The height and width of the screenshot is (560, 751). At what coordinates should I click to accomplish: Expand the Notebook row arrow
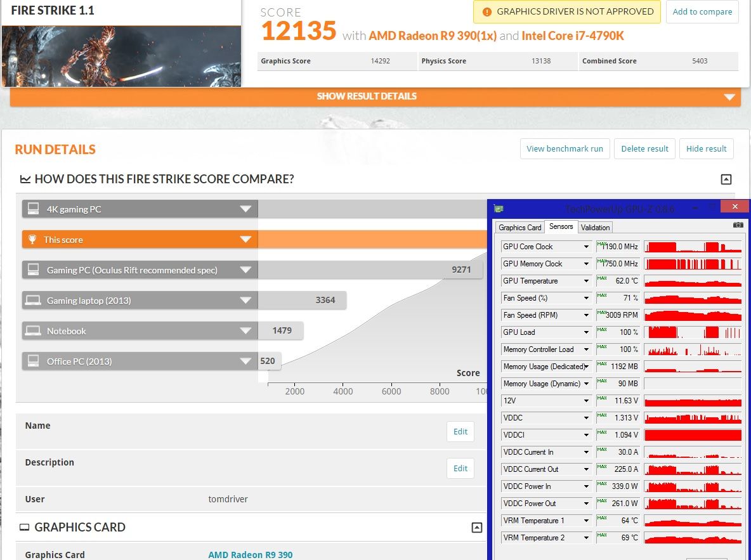tap(245, 330)
